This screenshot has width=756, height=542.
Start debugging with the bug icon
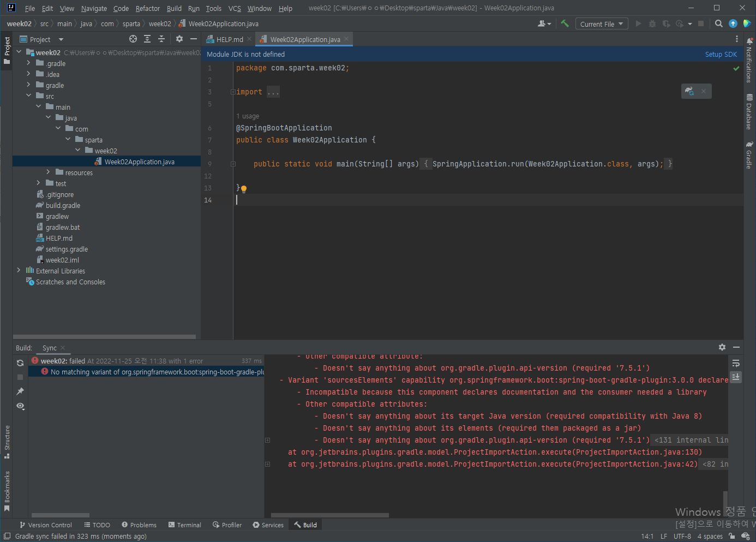[652, 23]
